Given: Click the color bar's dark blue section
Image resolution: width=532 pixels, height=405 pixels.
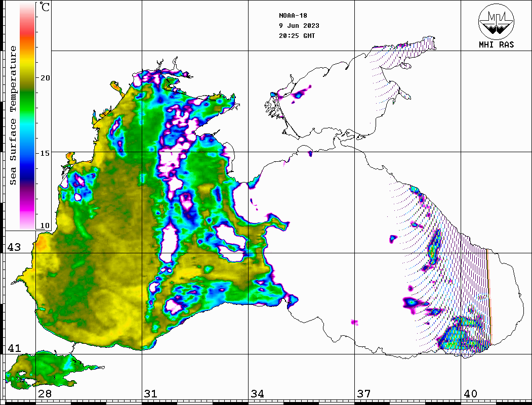Looking at the screenshot, I should coord(27,173).
